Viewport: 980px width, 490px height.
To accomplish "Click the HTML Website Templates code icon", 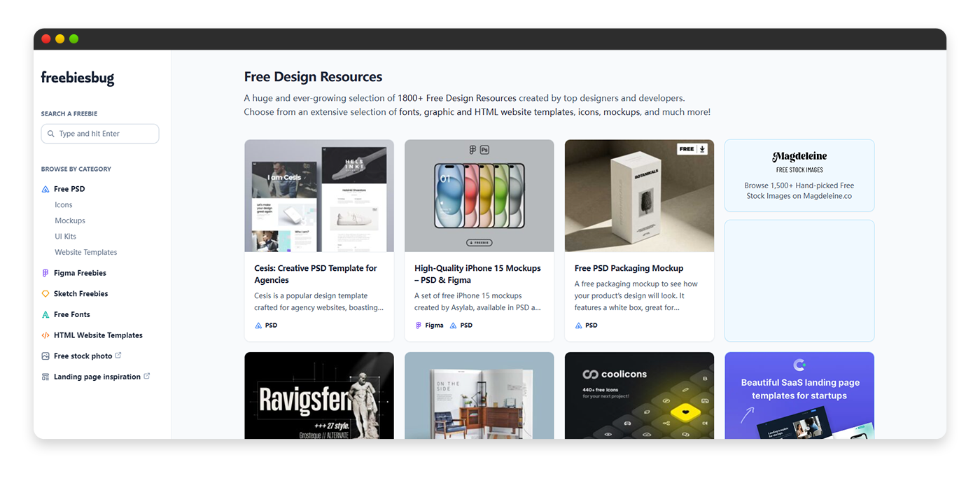I will 45,335.
